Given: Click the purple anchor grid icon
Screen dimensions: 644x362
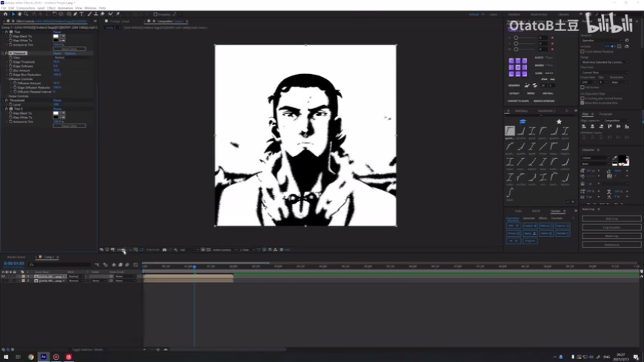Looking at the screenshot, I should coord(518,67).
